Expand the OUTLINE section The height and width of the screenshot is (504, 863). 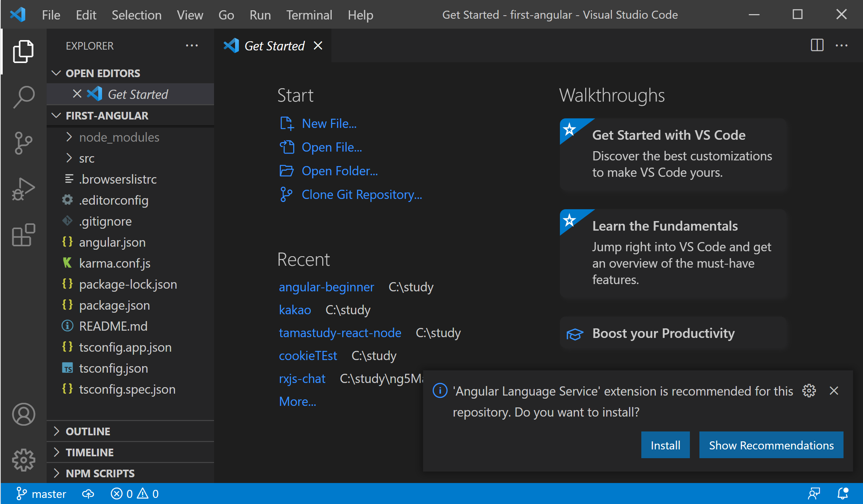(88, 431)
